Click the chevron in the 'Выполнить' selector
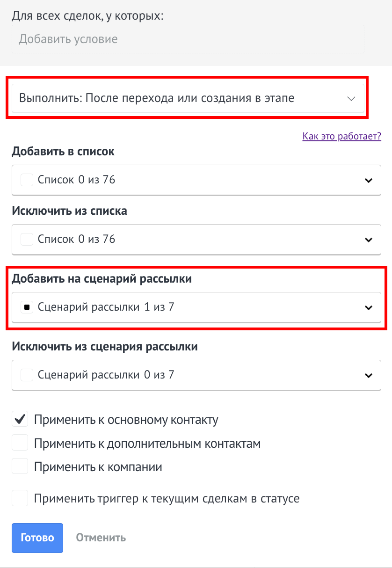Image resolution: width=392 pixels, height=568 pixels. tap(351, 98)
